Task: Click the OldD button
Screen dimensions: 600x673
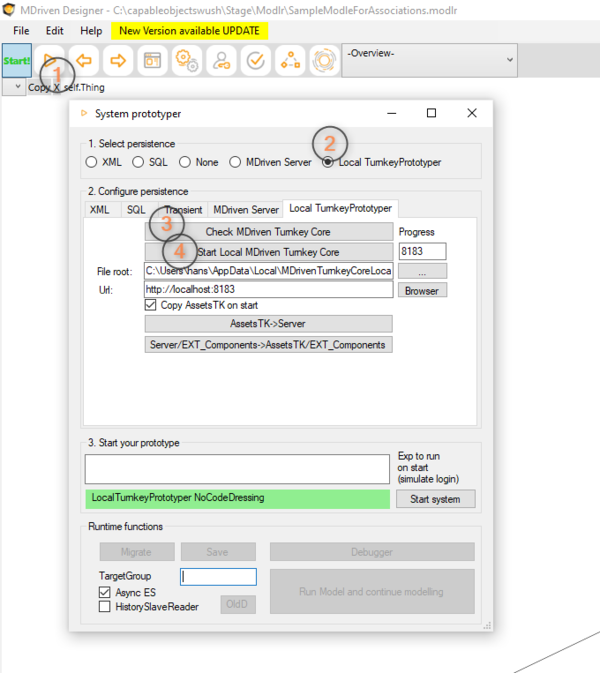Action: (238, 604)
